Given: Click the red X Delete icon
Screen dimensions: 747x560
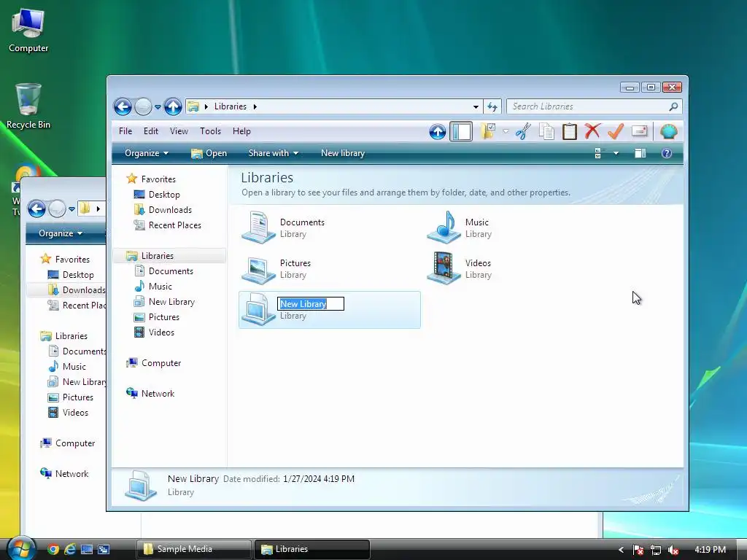Looking at the screenshot, I should 592,131.
